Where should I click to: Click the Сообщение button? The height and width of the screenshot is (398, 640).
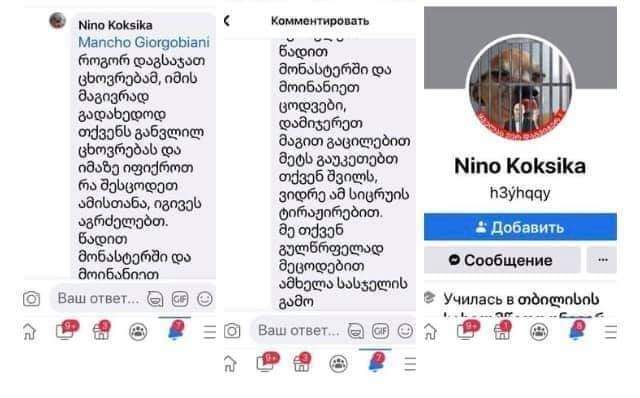502,260
